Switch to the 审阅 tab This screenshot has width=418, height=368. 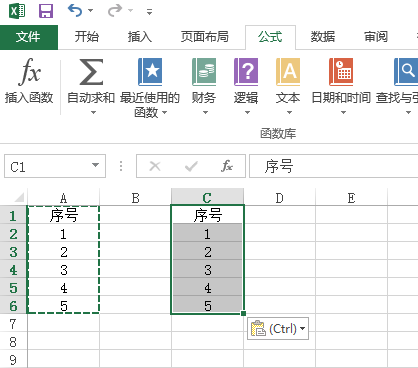376,37
